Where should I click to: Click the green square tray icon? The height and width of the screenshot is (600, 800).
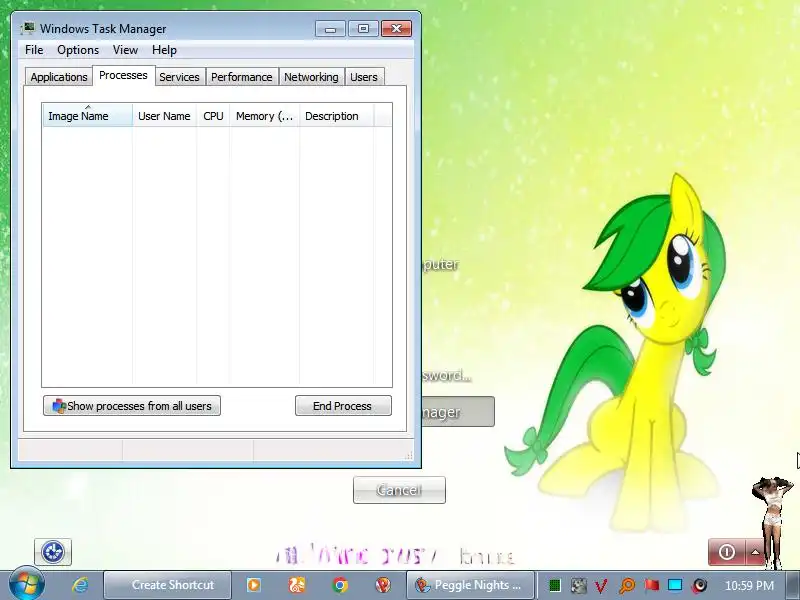point(555,585)
